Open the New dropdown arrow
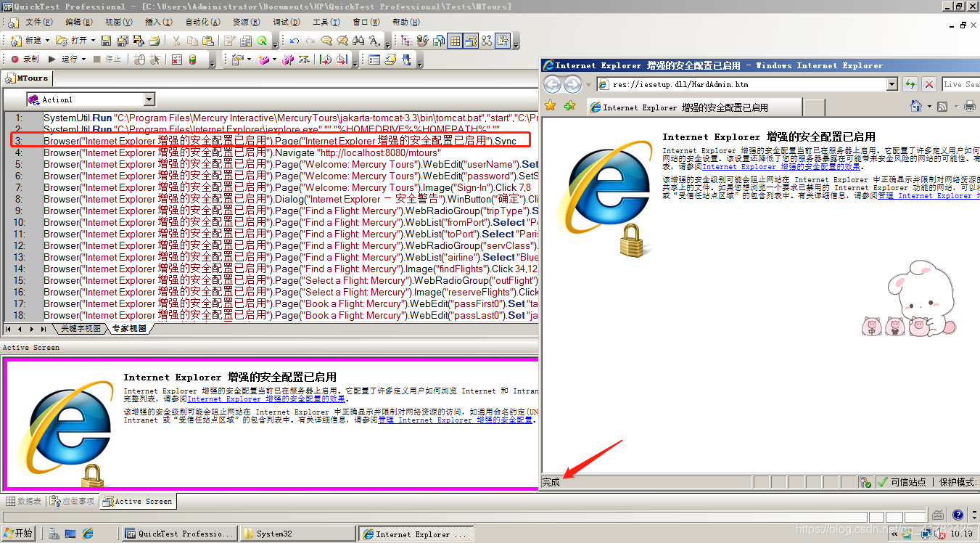 (47, 41)
